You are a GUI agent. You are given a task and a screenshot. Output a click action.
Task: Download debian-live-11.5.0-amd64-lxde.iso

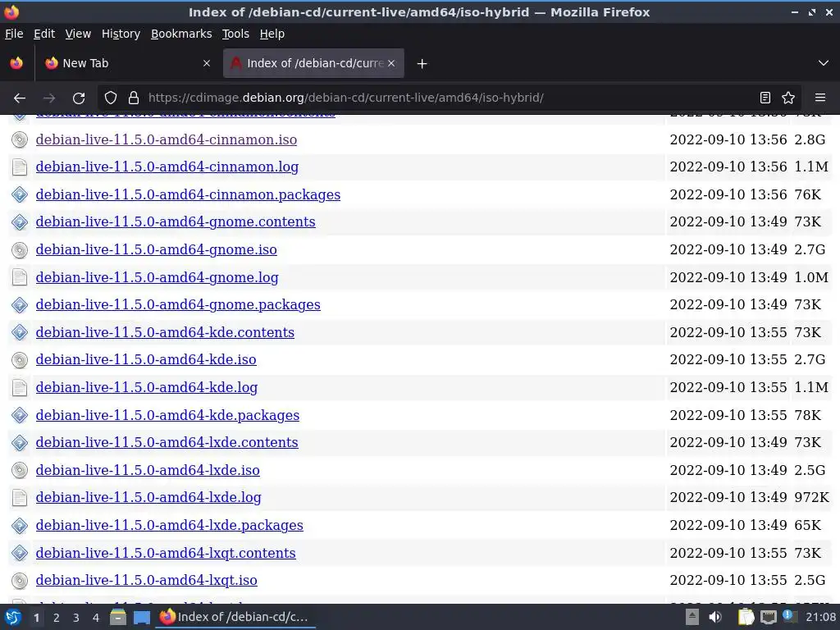[x=148, y=470]
